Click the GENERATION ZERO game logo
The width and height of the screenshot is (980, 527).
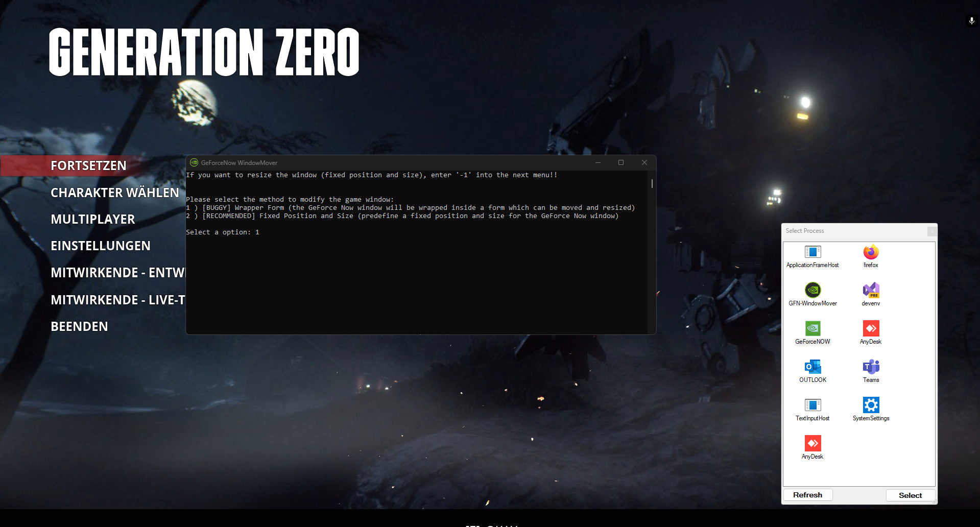click(204, 52)
